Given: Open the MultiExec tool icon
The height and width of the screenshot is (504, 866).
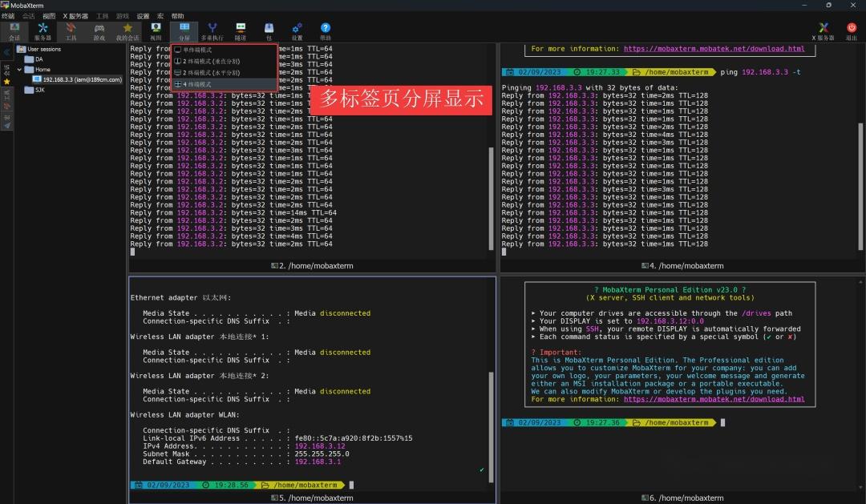Looking at the screenshot, I should 212,30.
